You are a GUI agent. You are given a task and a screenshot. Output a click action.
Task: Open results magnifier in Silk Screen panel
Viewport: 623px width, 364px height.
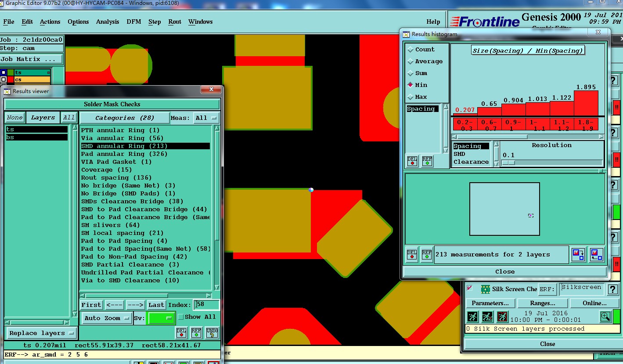click(x=605, y=317)
